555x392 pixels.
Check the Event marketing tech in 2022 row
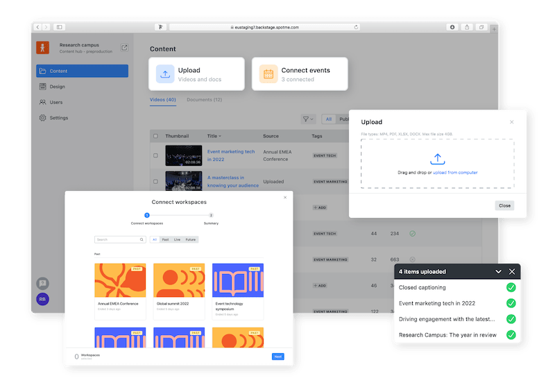point(155,155)
